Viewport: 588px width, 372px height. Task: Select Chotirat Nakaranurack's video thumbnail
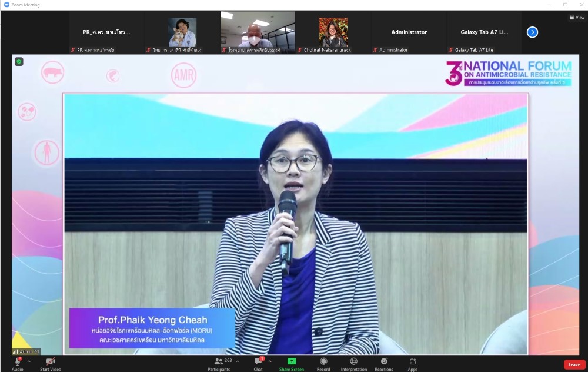(333, 32)
